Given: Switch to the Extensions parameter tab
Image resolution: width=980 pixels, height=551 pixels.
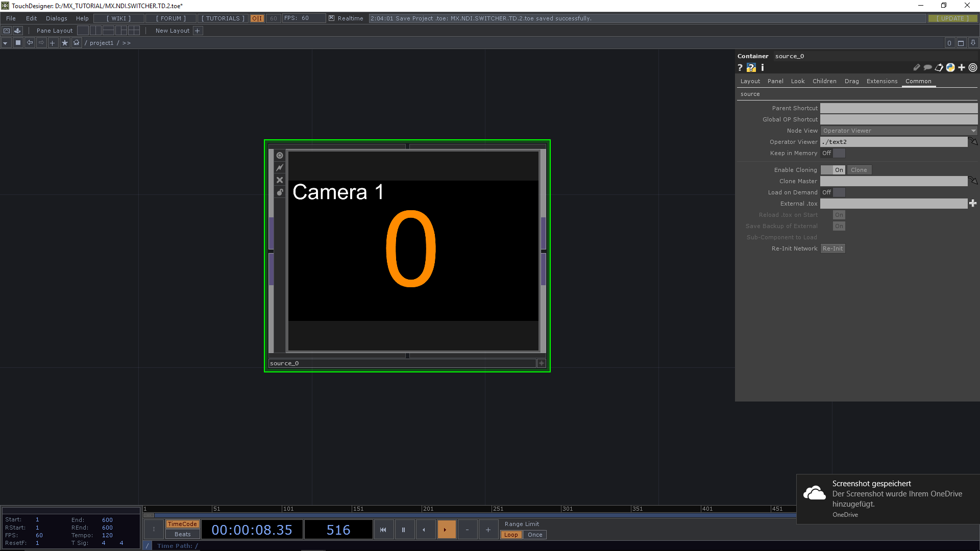Looking at the screenshot, I should pos(881,81).
